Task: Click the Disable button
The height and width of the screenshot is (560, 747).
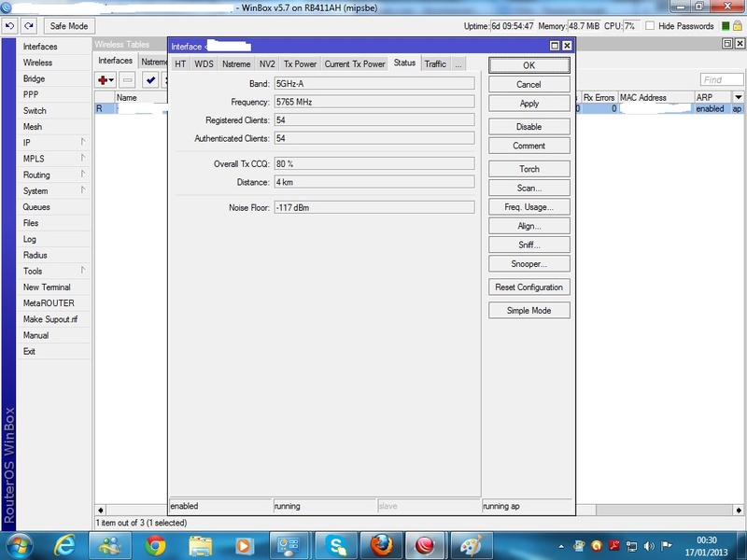Action: point(529,127)
